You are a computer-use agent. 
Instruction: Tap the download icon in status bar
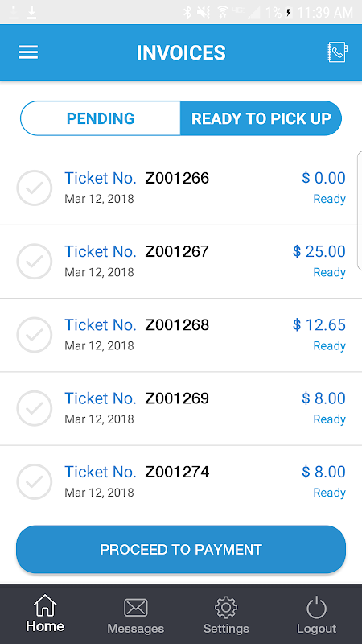pyautogui.click(x=31, y=12)
